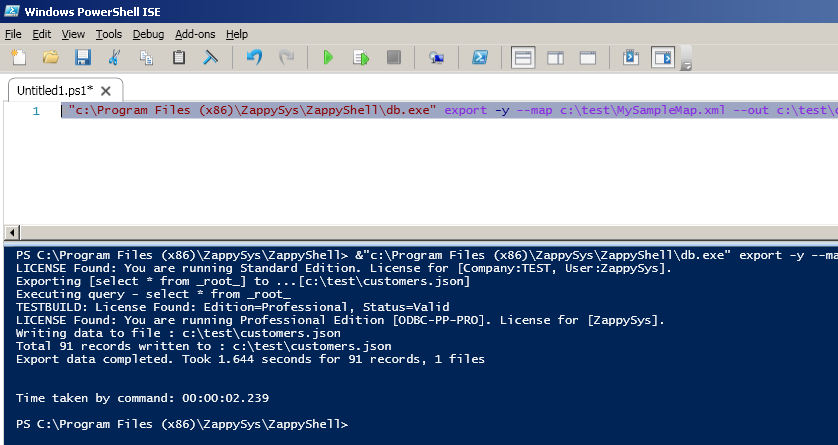Launch PowerShell.exe with the blue console icon
The image size is (838, 445).
click(479, 57)
